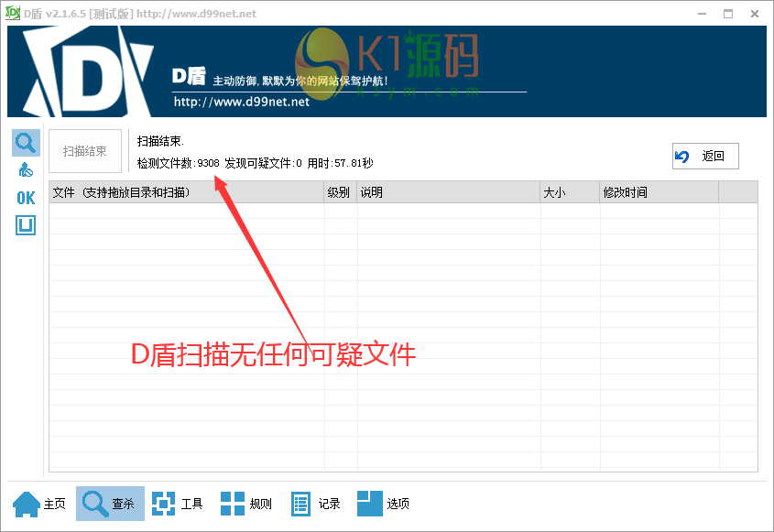774x532 pixels.
Task: Select the magnifier scan icon in sidebar
Action: click(x=26, y=143)
